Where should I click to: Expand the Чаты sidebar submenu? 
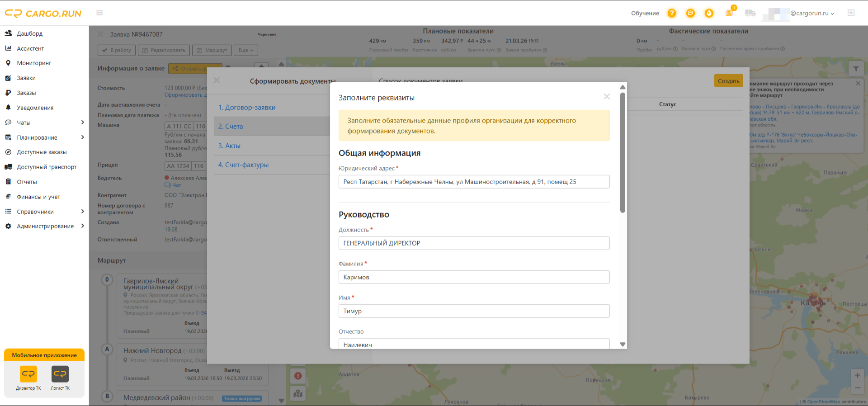point(82,123)
